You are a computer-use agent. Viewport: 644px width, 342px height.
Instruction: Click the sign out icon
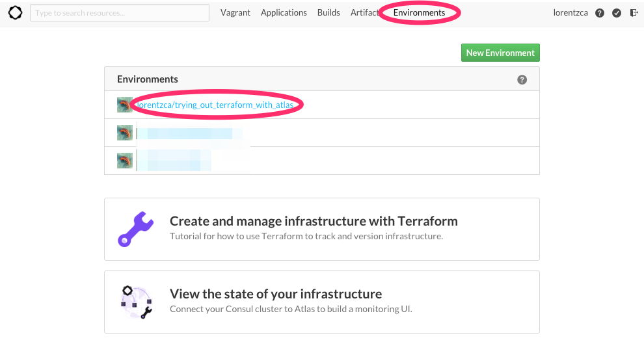[634, 13]
